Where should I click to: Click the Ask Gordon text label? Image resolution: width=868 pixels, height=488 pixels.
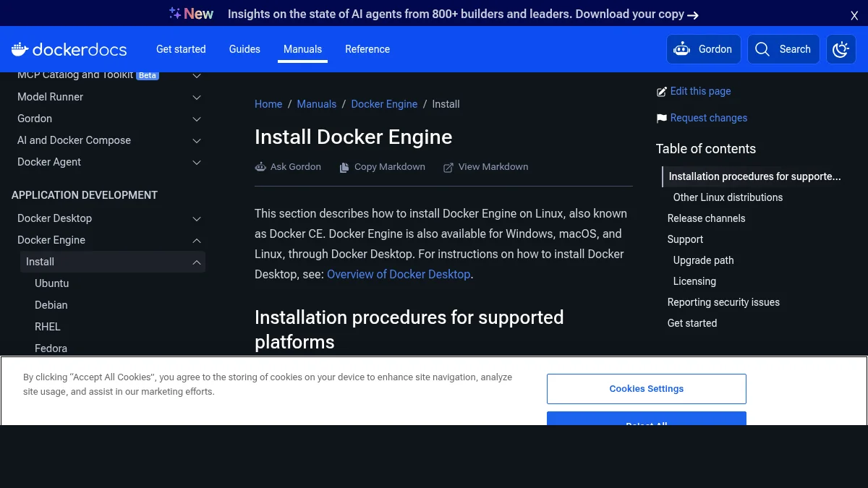click(296, 167)
